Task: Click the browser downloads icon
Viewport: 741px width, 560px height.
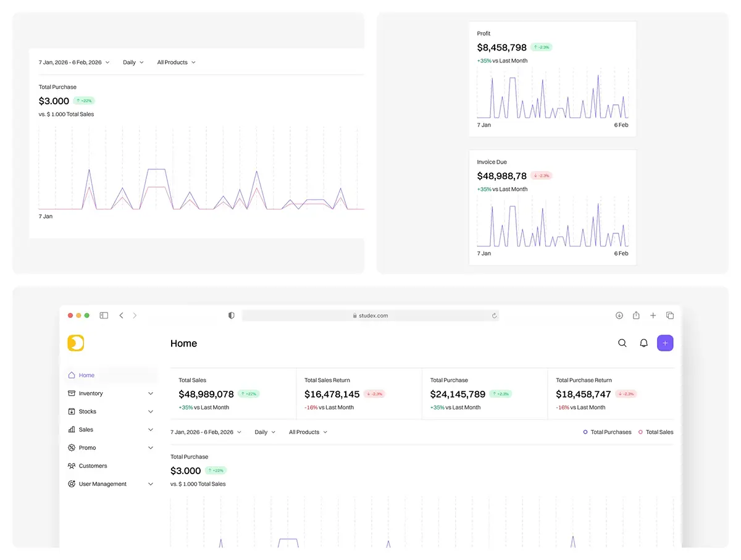Action: pyautogui.click(x=619, y=316)
